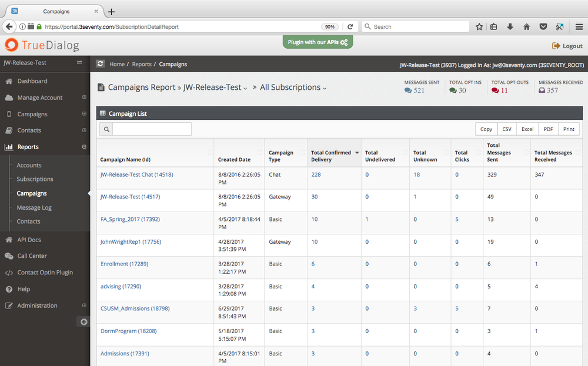This screenshot has height=366, width=588.
Task: Sort by Created Date column
Action: coord(239,153)
